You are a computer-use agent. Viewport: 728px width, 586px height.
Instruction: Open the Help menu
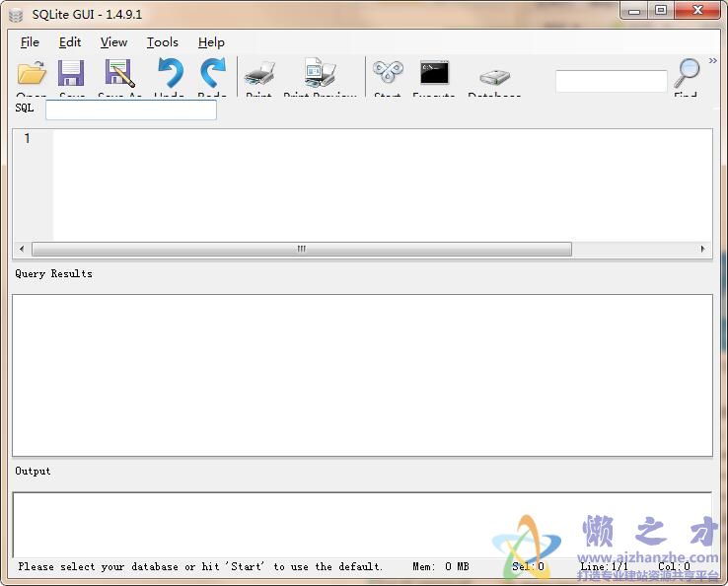coord(211,42)
